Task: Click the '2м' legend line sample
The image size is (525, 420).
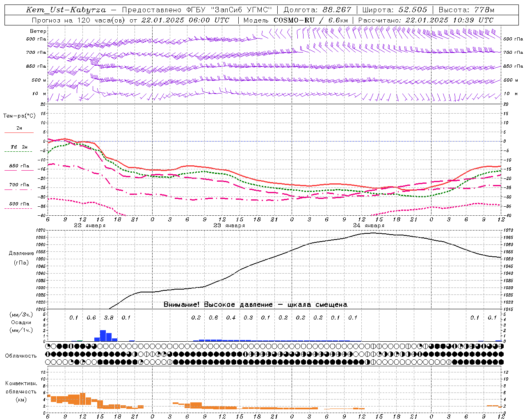Action: click(x=19, y=132)
